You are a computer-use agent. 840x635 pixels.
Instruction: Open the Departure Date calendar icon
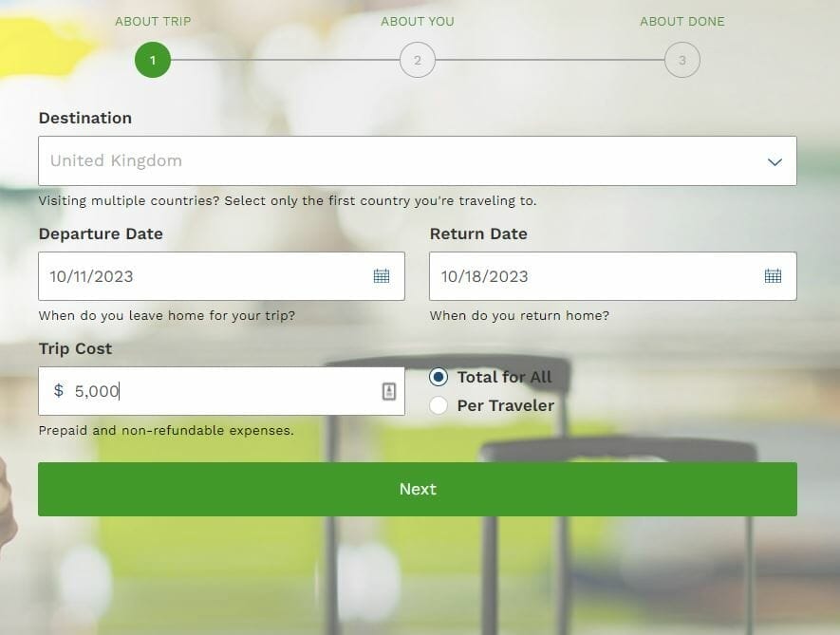(382, 276)
